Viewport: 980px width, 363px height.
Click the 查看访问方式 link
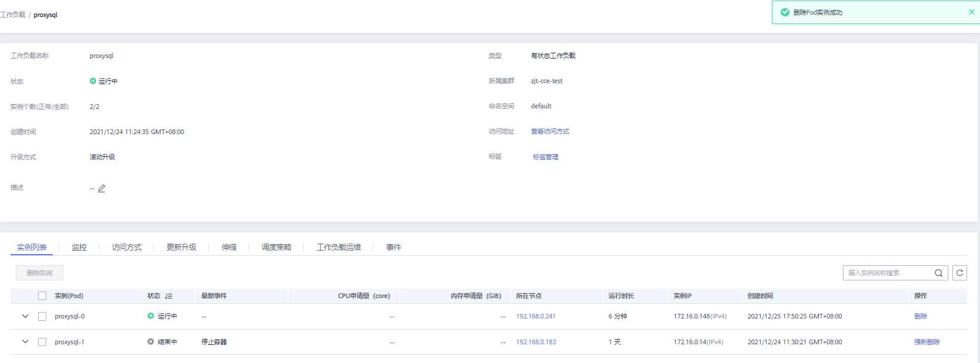(550, 132)
